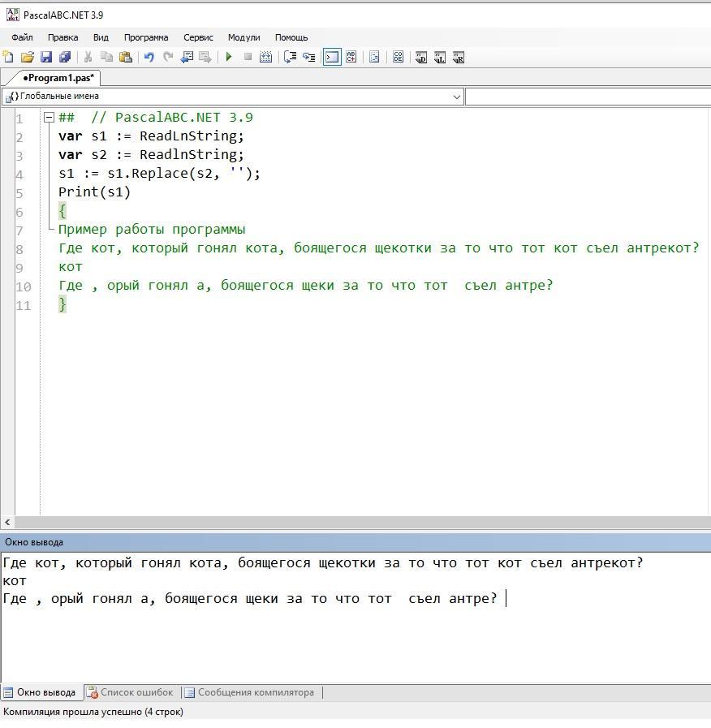Select the Окно вывода bottom tab
711x728 pixels.
pos(41,692)
